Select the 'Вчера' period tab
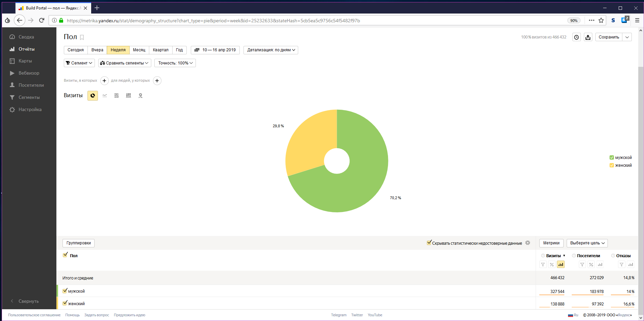 pos(97,50)
